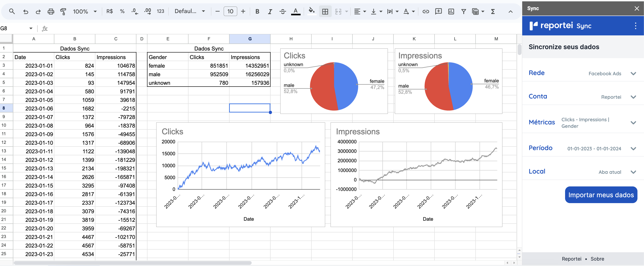Click the borders icon

325,11
